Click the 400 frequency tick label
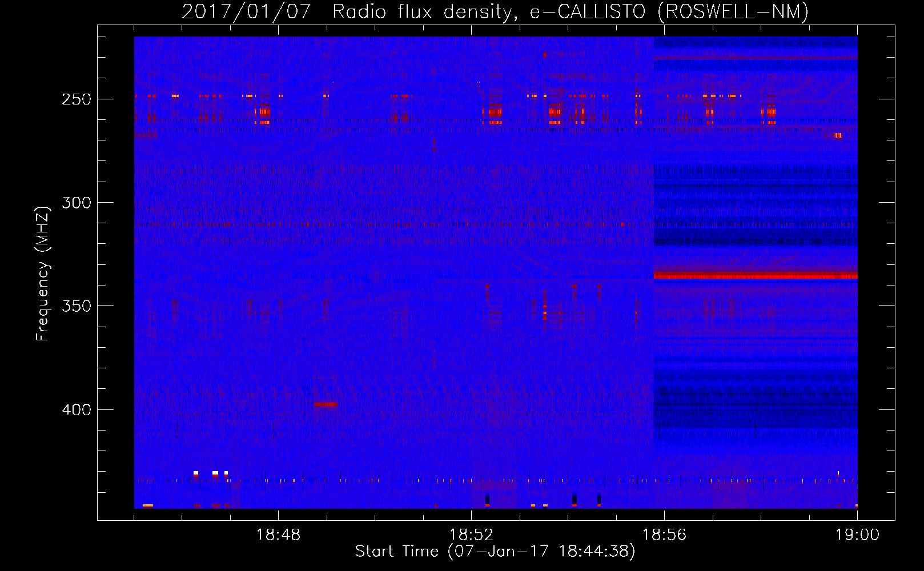This screenshot has height=571, width=924. (x=77, y=410)
